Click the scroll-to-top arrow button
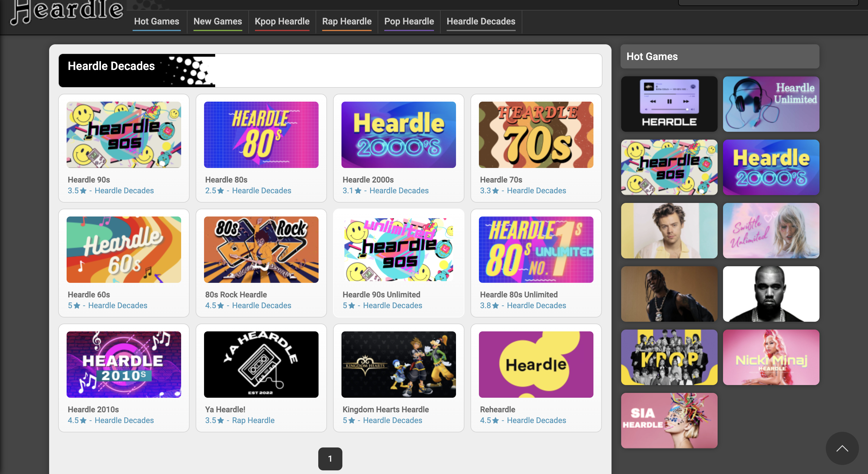The image size is (868, 474). pos(842,448)
